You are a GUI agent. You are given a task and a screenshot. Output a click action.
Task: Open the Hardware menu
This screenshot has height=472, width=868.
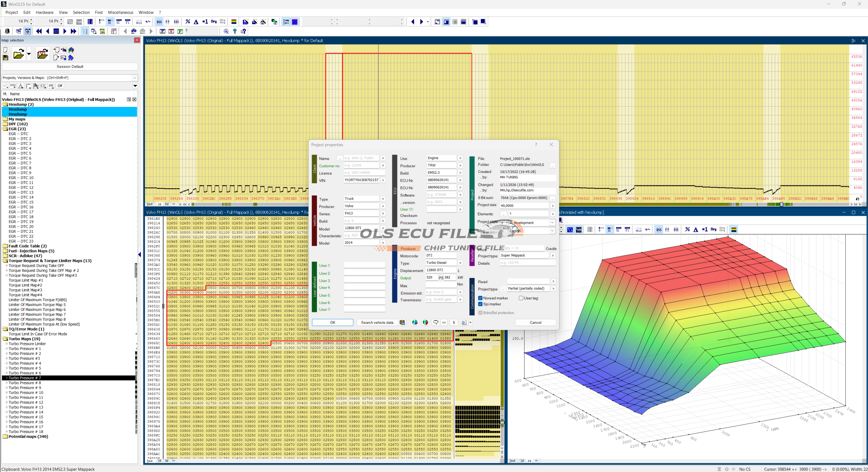(44, 13)
